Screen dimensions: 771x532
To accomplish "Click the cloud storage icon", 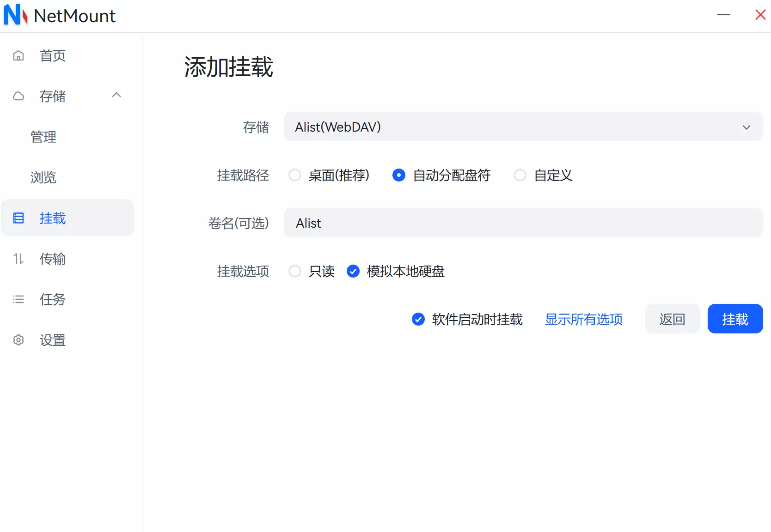I will click(x=18, y=96).
